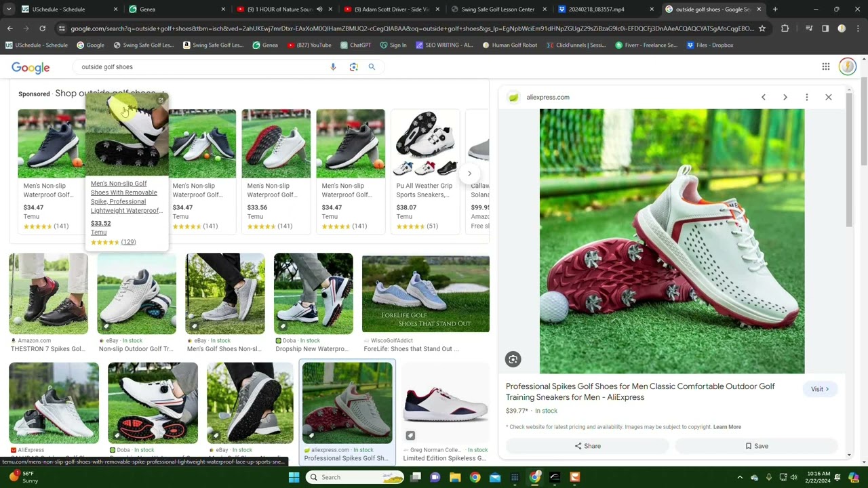Image resolution: width=868 pixels, height=488 pixels.
Task: Click the Visit button in preview panel
Action: pos(820,389)
